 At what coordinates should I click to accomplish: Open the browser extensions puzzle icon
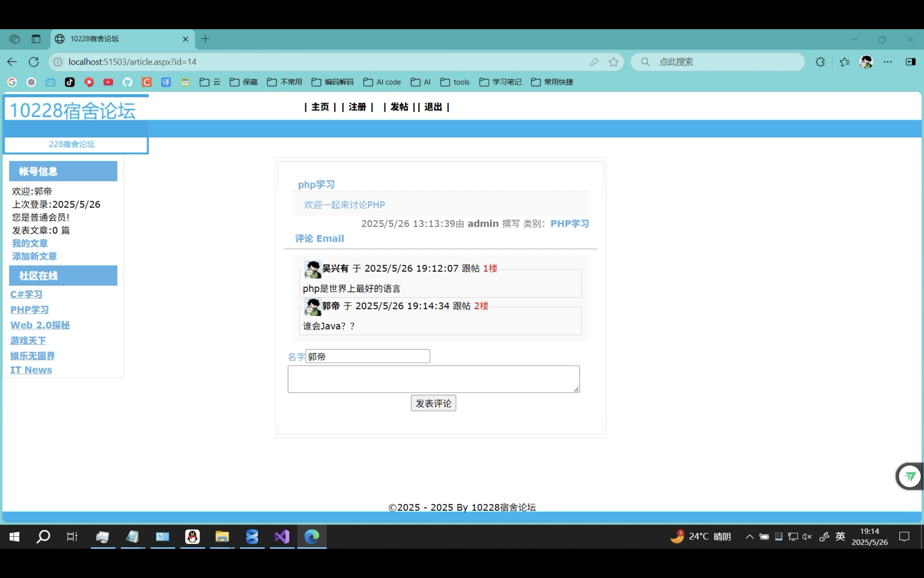(820, 62)
